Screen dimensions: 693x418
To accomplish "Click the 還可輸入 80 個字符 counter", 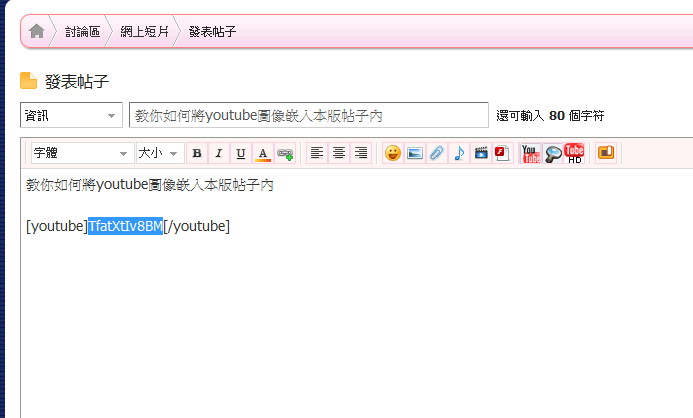I will coord(550,116).
